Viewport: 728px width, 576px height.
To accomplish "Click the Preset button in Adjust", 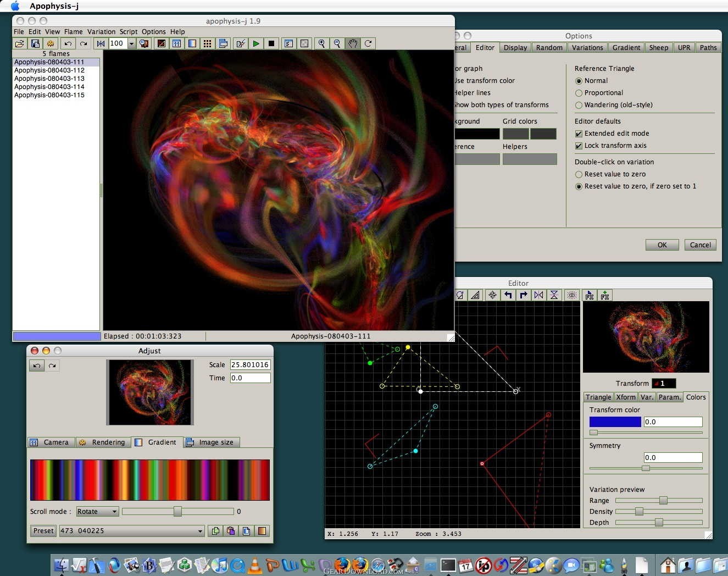I will (43, 530).
